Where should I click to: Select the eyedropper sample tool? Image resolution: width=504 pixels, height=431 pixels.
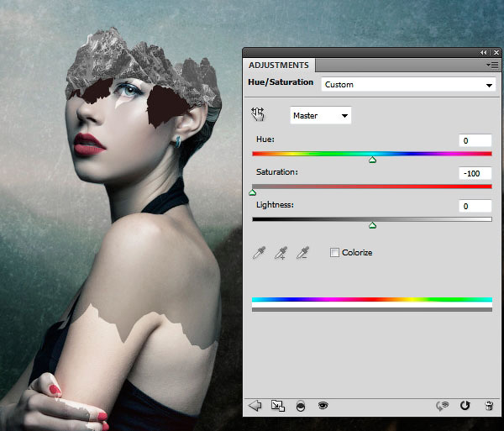tap(259, 253)
